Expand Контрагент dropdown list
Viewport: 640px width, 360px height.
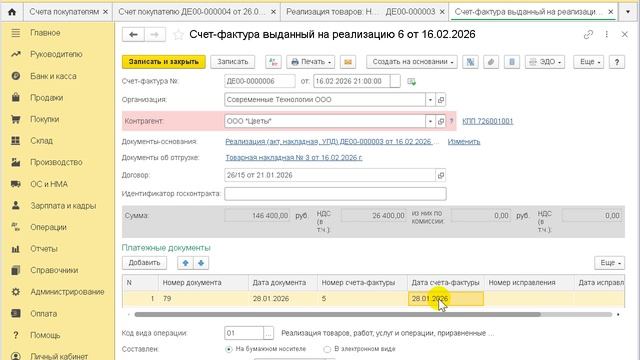(x=430, y=121)
